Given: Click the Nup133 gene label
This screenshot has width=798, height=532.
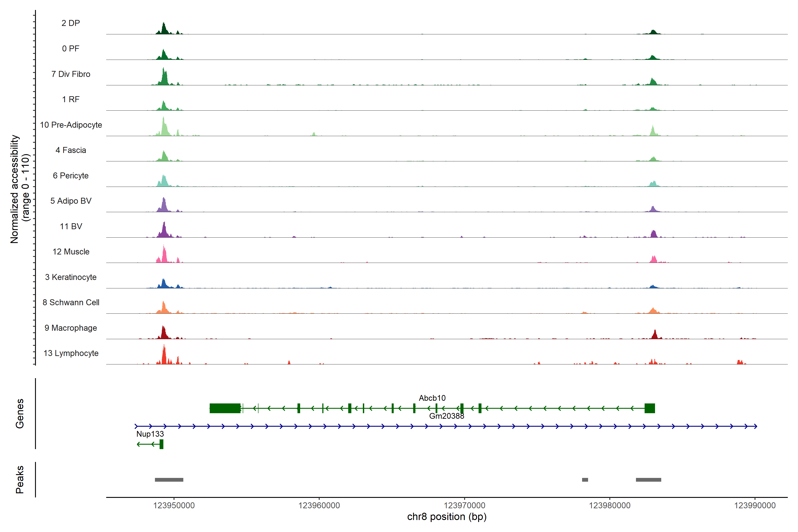Looking at the screenshot, I should [x=150, y=434].
